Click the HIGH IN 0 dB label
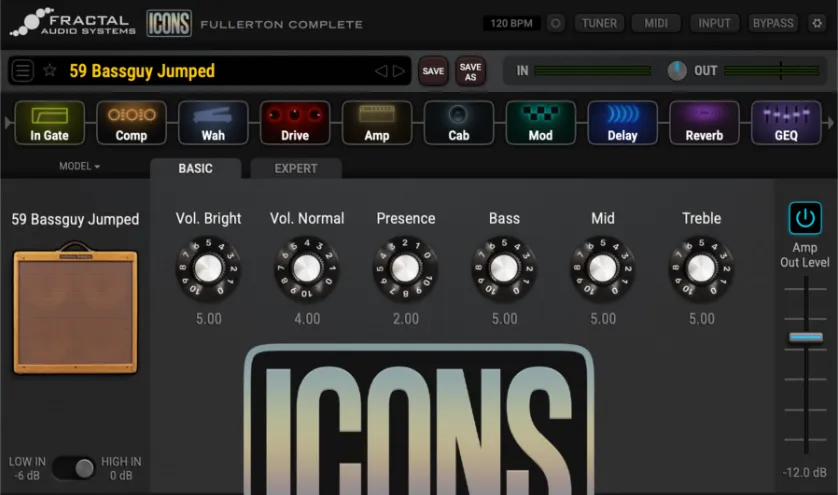 (x=121, y=468)
